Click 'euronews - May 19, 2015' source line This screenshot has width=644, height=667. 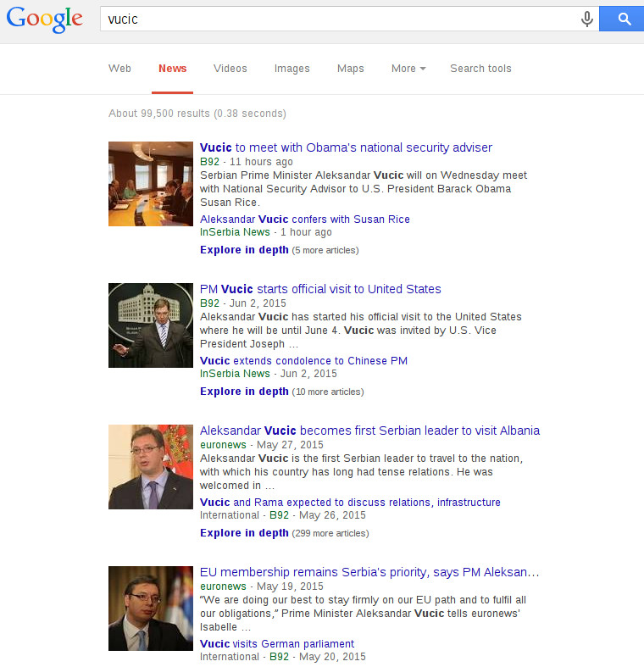262,586
